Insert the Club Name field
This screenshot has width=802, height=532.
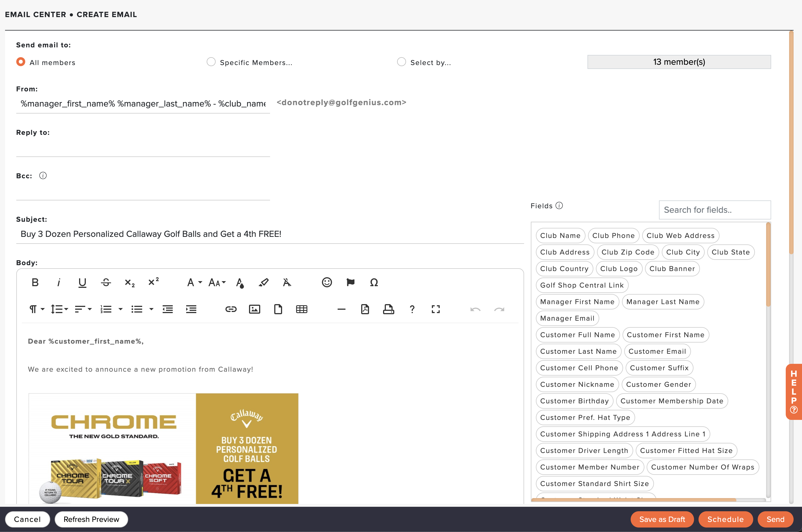560,235
